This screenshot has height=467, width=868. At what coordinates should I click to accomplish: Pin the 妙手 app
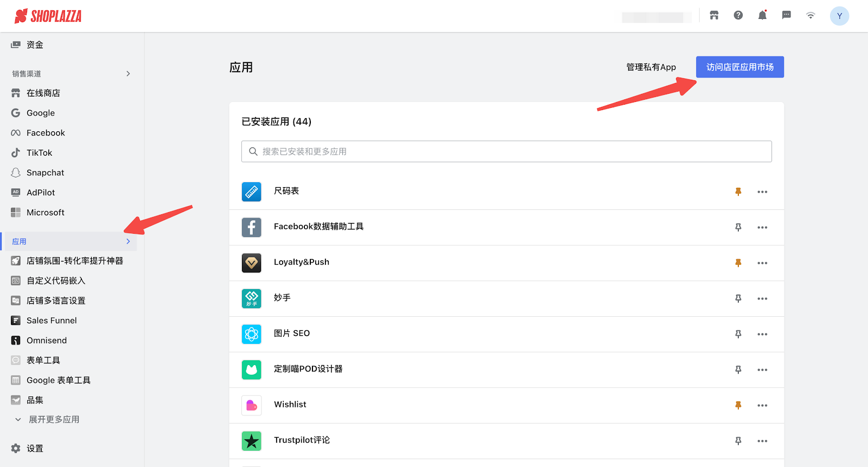[738, 298]
